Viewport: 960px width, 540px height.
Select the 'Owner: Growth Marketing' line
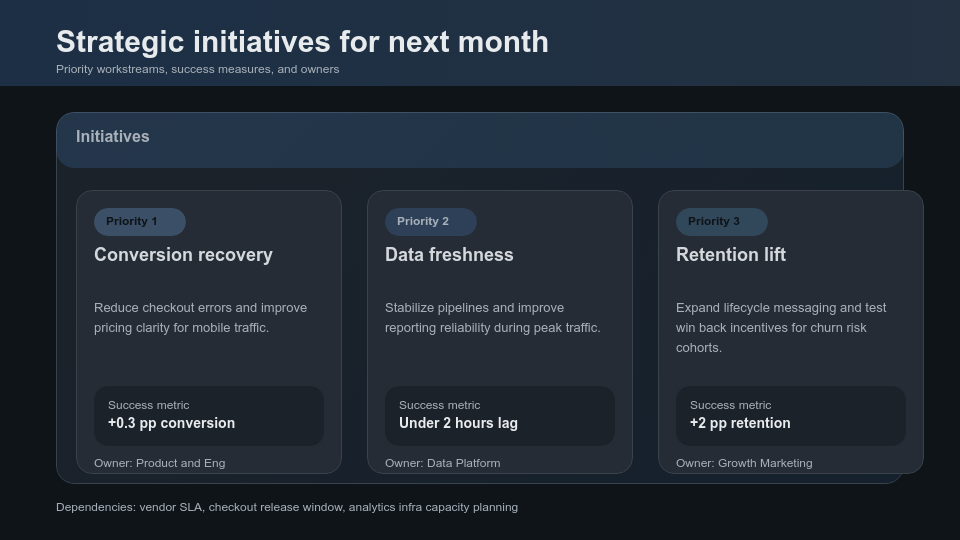click(744, 463)
